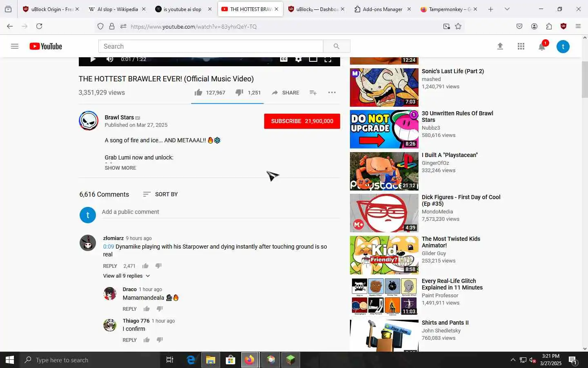Subscribe to Brawl Stars channel
Image resolution: width=588 pixels, height=368 pixels.
pos(302,121)
